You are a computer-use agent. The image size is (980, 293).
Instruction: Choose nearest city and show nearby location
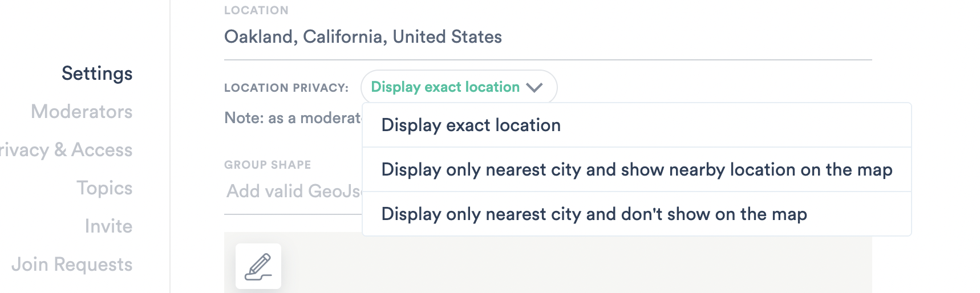coord(637,170)
